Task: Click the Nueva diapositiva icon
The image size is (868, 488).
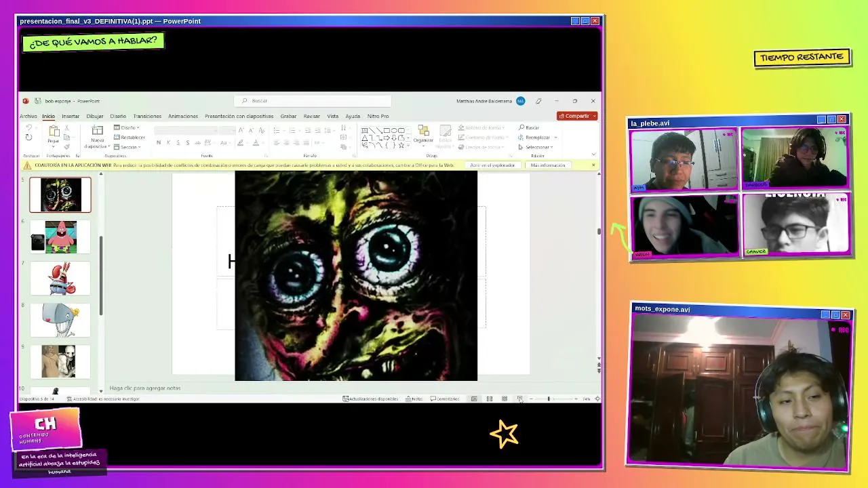Action: (97, 130)
